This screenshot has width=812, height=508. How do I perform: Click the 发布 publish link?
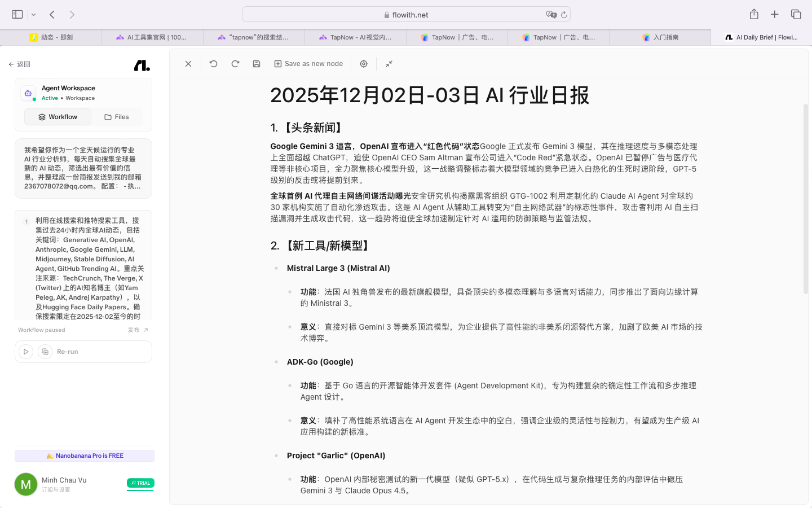(138, 330)
